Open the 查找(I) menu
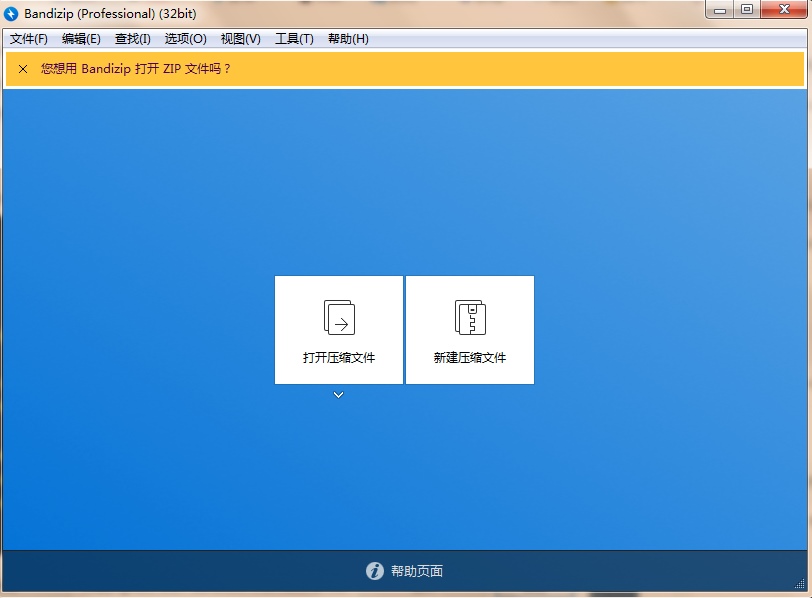The image size is (812, 598). click(133, 39)
